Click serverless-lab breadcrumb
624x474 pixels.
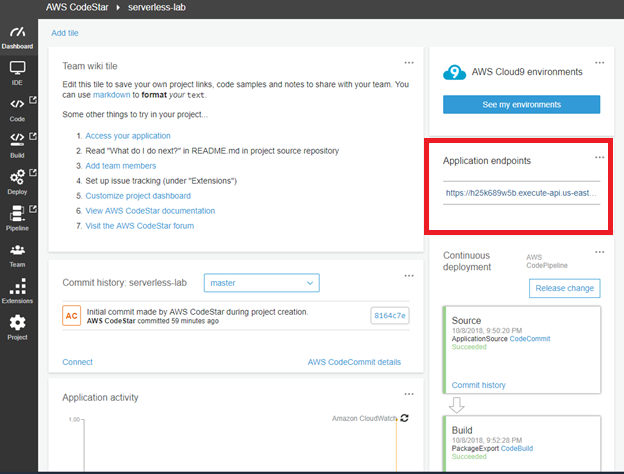tap(157, 8)
